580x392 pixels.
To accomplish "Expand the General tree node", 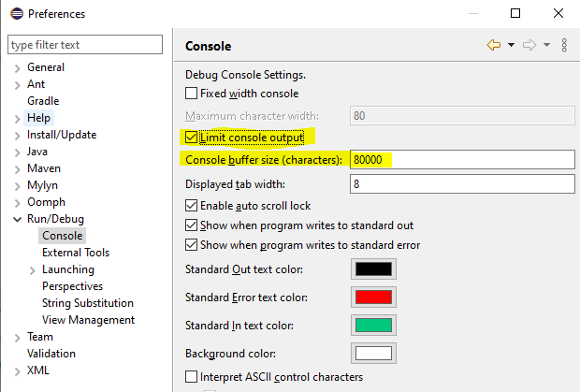I will [17, 67].
